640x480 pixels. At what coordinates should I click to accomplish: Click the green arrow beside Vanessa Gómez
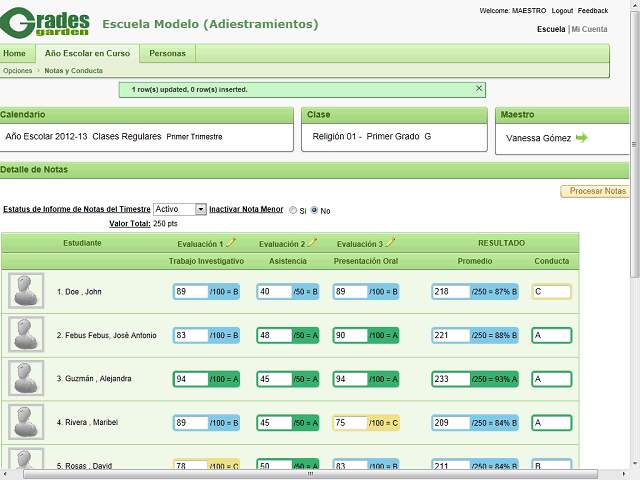coord(582,138)
